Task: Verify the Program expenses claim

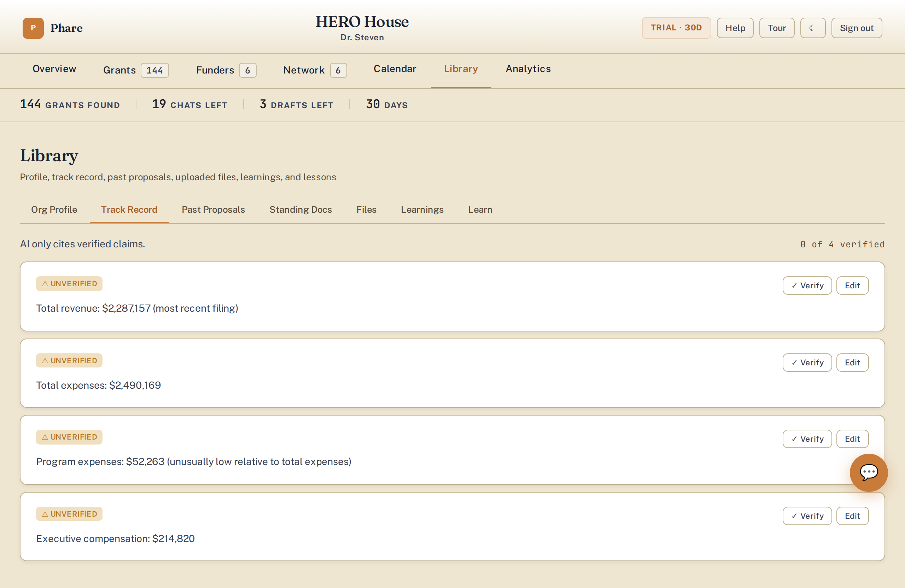Action: pyautogui.click(x=807, y=439)
